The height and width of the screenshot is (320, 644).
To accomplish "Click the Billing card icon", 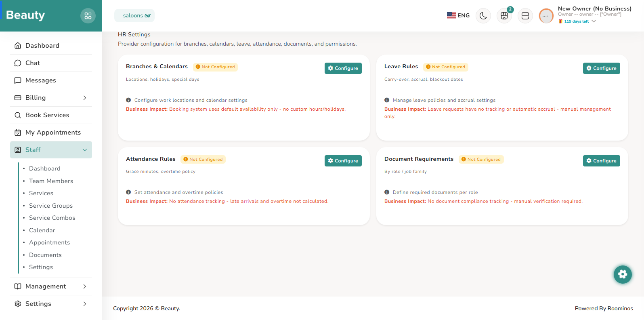I will (18, 98).
